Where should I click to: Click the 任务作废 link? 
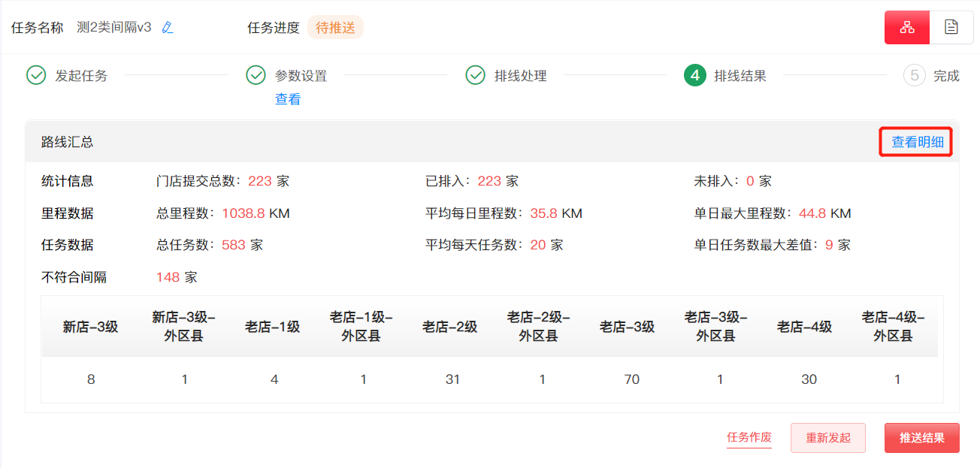click(x=749, y=437)
